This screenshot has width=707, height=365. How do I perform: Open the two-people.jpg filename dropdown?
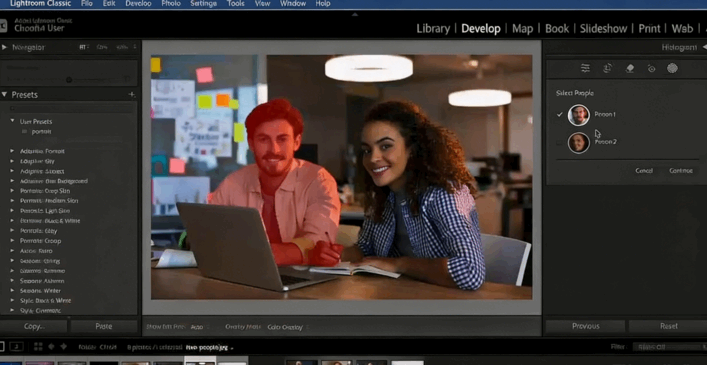[x=210, y=347]
